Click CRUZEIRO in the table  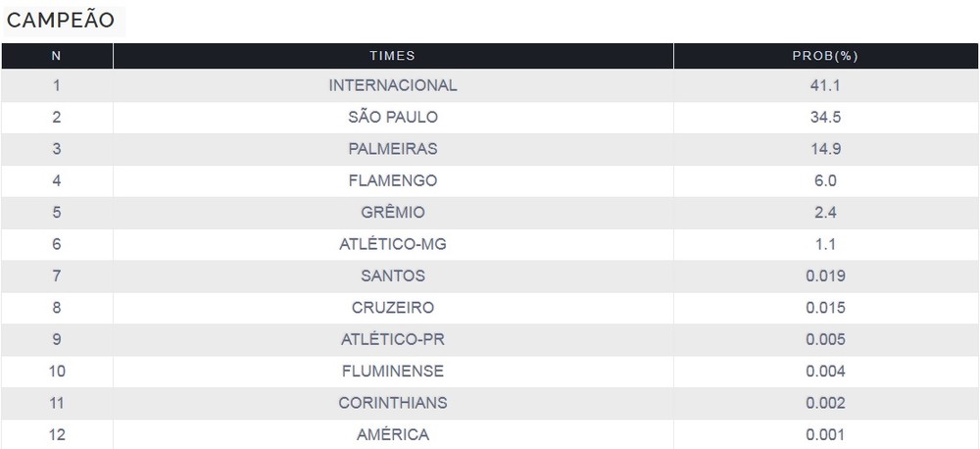[393, 308]
